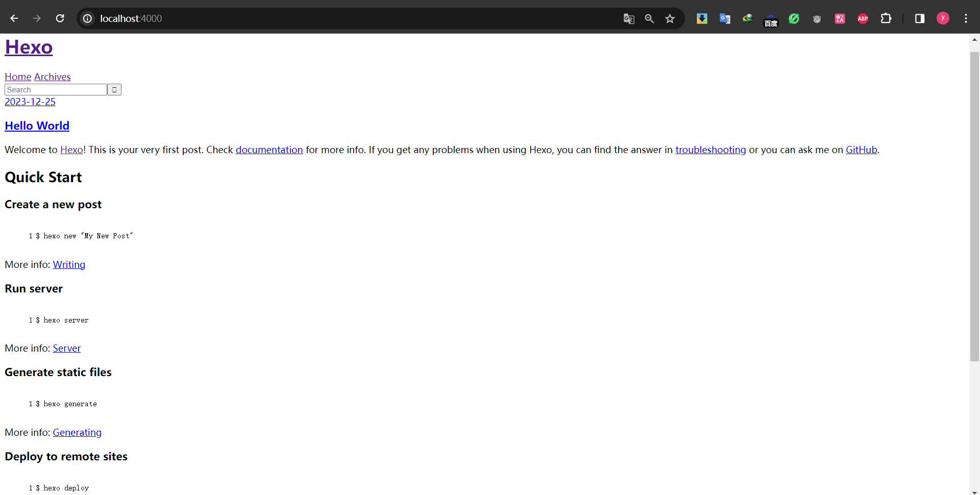Open the Extensions puzzle-piece menu
980x495 pixels.
(886, 19)
